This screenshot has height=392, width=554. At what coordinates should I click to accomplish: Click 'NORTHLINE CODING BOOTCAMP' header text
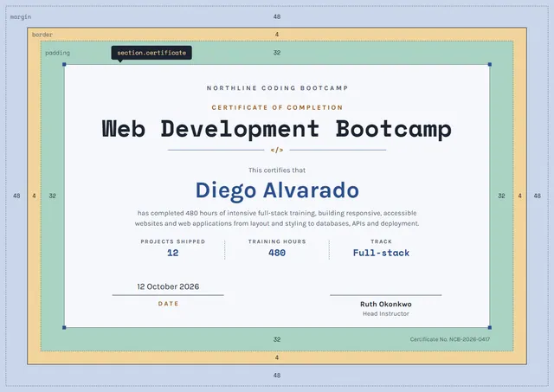(x=277, y=88)
